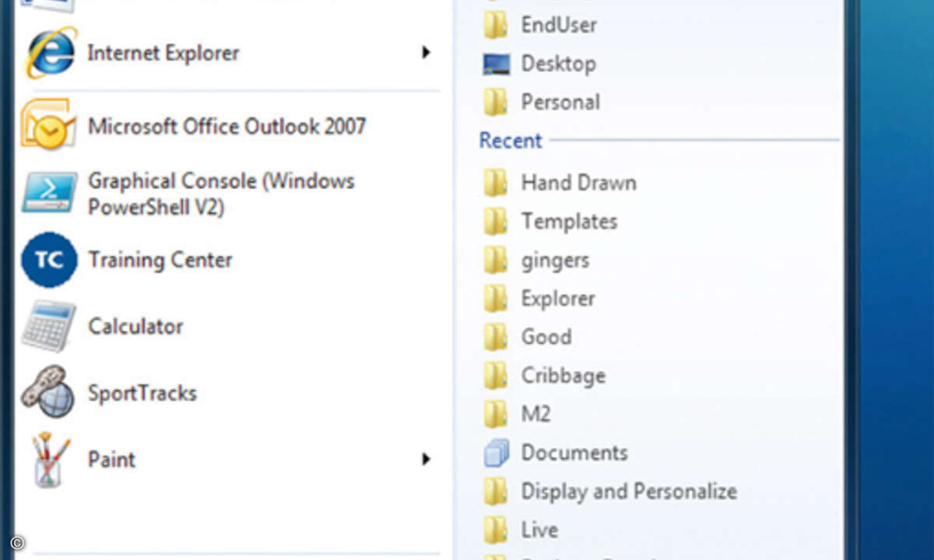Click the 'Good' recent item text
The width and height of the screenshot is (934, 560).
(546, 337)
